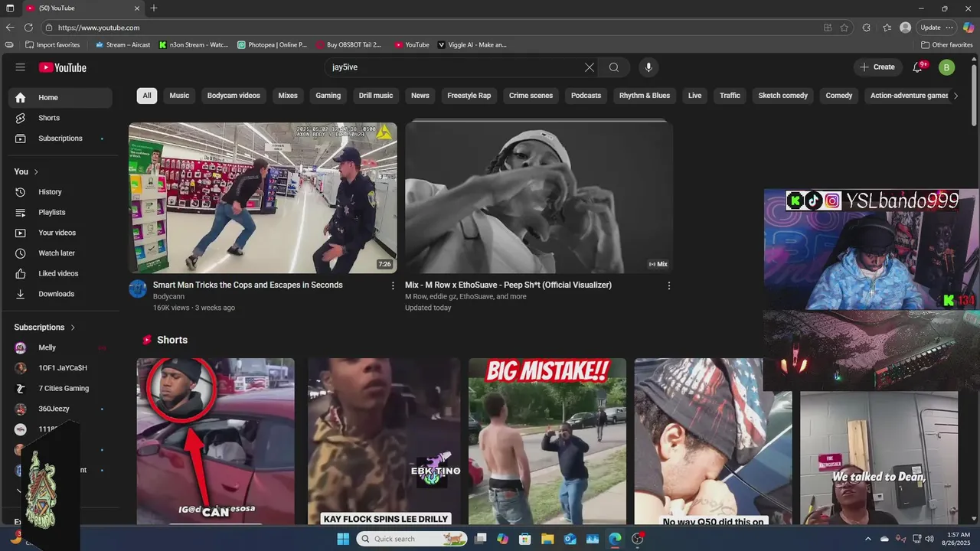Start voice search with the microphone

648,67
